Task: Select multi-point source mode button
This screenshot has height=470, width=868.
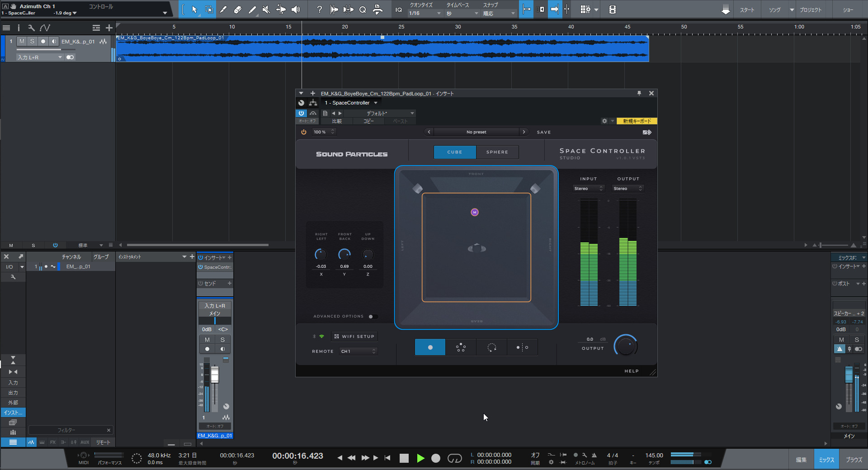Action: click(461, 347)
